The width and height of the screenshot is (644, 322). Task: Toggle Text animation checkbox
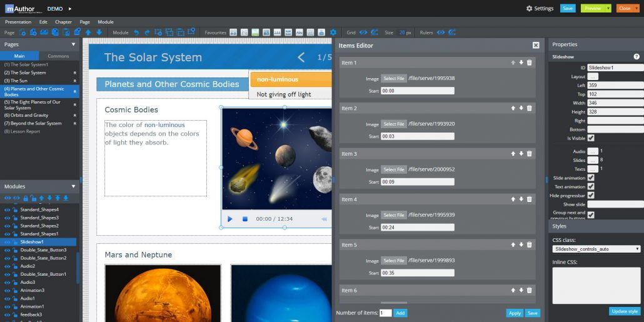pyautogui.click(x=591, y=187)
